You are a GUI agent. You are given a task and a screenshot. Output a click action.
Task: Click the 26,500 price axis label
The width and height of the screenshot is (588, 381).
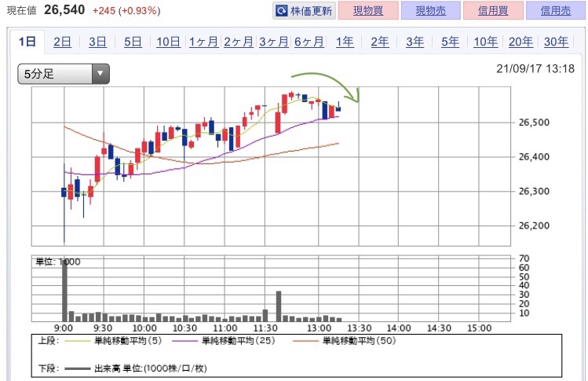[x=534, y=123]
